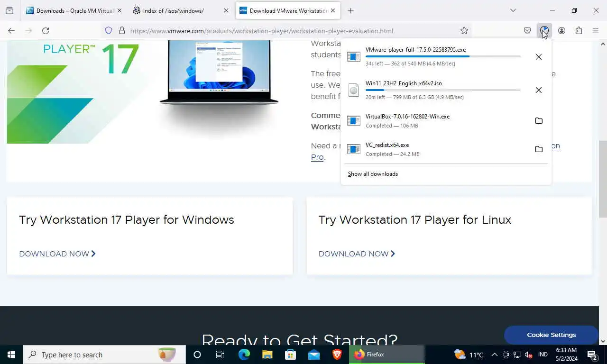Open File Explorer from taskbar
This screenshot has height=364, width=607.
[x=267, y=355]
